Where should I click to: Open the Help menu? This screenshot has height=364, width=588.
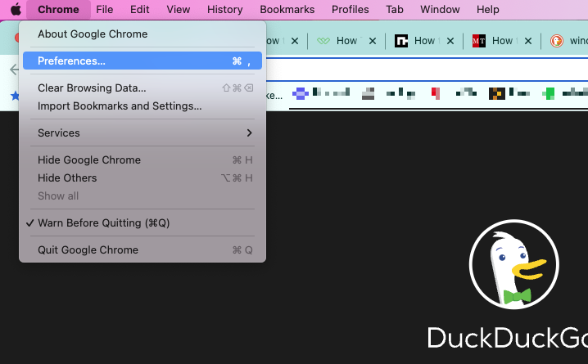click(x=487, y=9)
